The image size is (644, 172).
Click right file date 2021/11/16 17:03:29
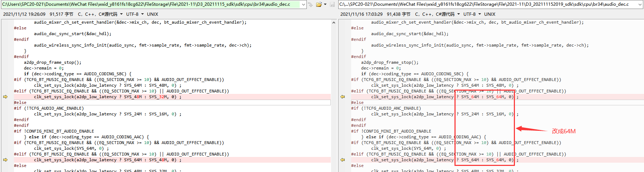[362, 14]
